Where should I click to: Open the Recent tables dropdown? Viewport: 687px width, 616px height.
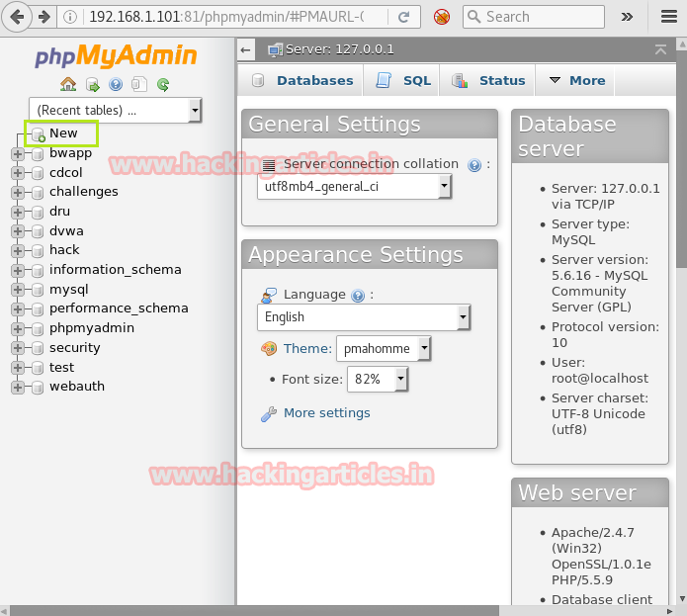click(116, 110)
